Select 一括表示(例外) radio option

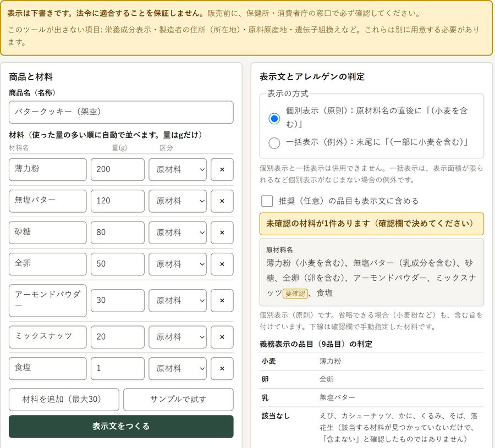pos(274,143)
